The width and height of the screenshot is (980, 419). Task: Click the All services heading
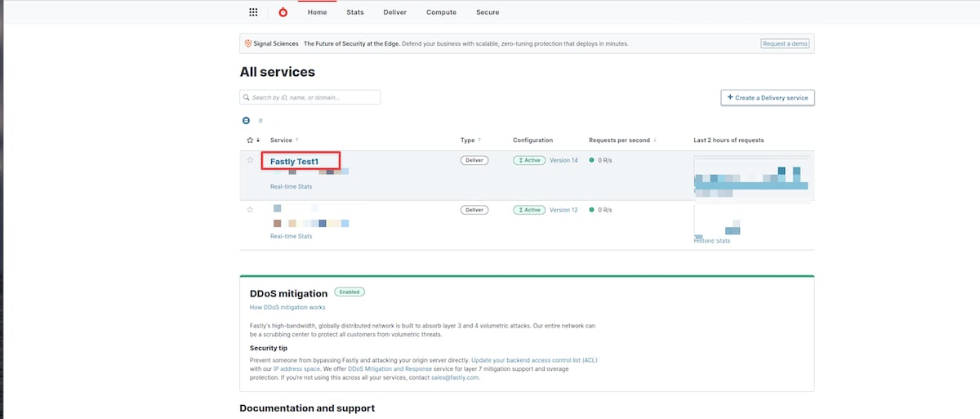(x=277, y=72)
